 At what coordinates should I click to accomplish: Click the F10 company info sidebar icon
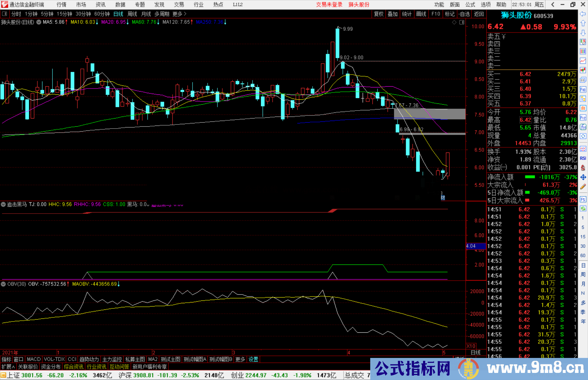click(x=583, y=89)
